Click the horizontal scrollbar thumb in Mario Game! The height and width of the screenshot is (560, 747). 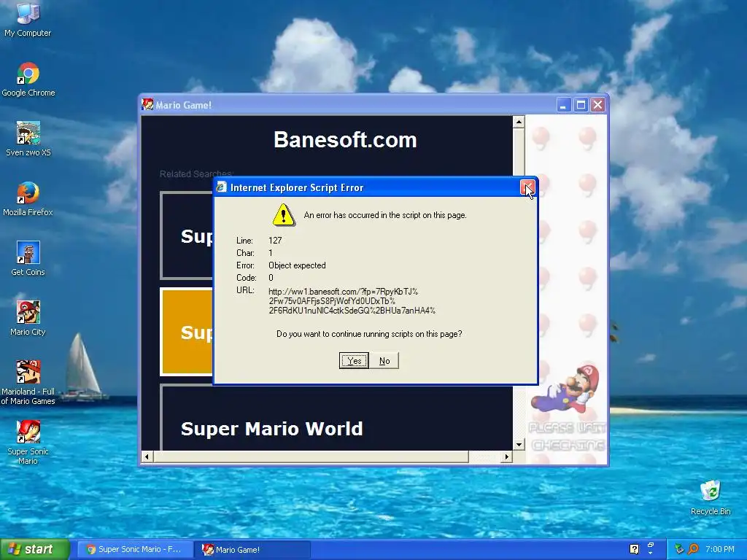pyautogui.click(x=311, y=456)
